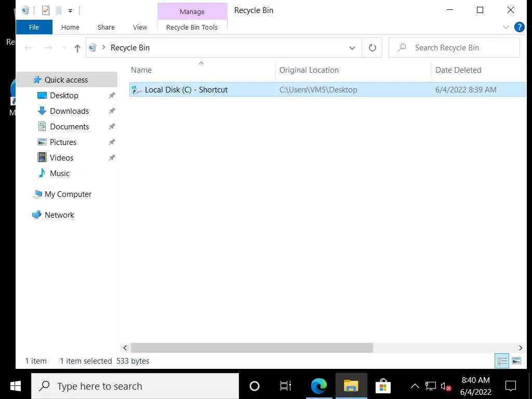This screenshot has height=399, width=532.
Task: Open Desktop in the navigation pane
Action: (x=64, y=96)
